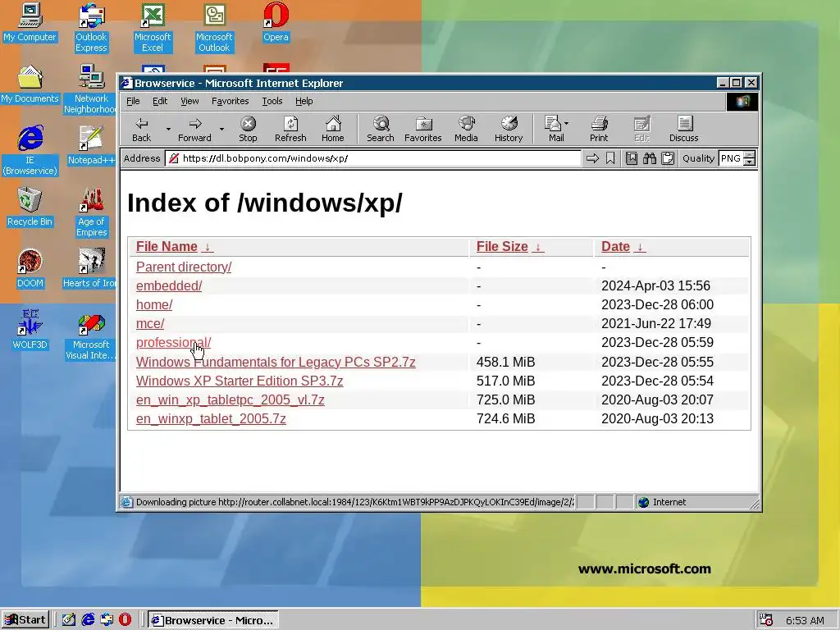The image size is (840, 630).
Task: Launch Internet Explorer from quick launch bar
Action: pos(88,620)
